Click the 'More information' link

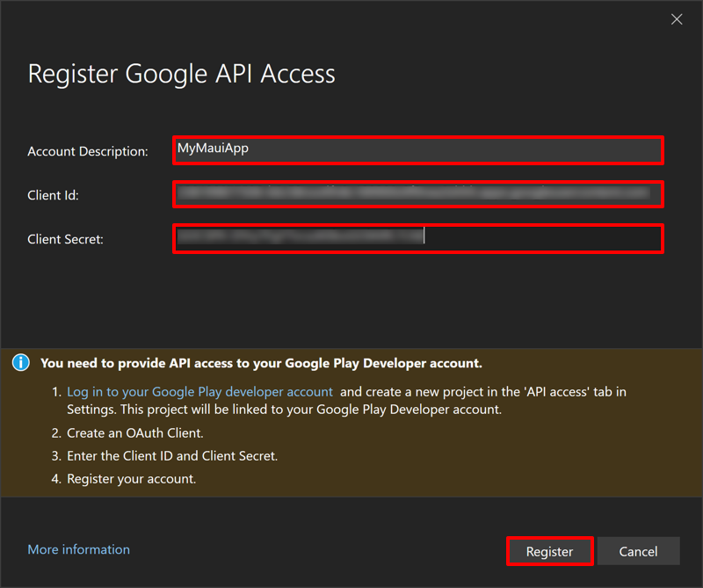pyautogui.click(x=78, y=549)
